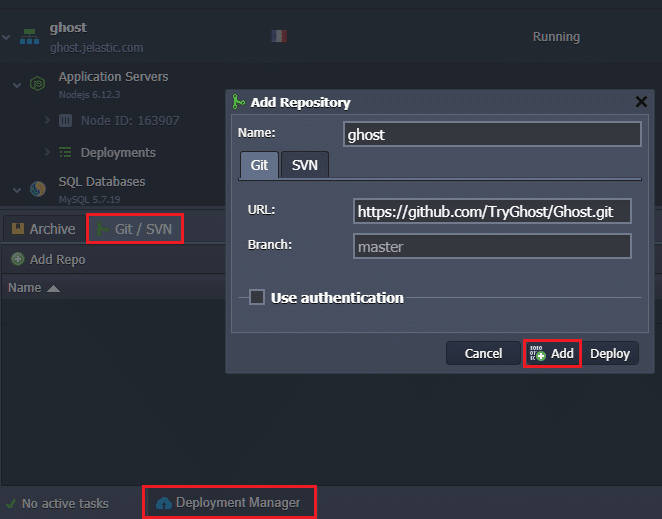
Task: Click the Add Repository dialog title
Action: [300, 103]
